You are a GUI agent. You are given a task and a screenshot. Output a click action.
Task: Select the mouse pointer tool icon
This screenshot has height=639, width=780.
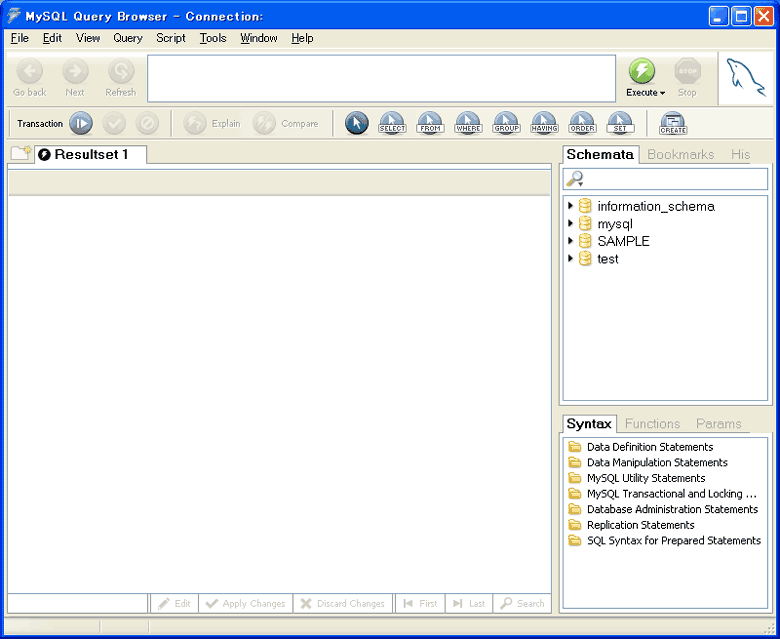pos(356,123)
